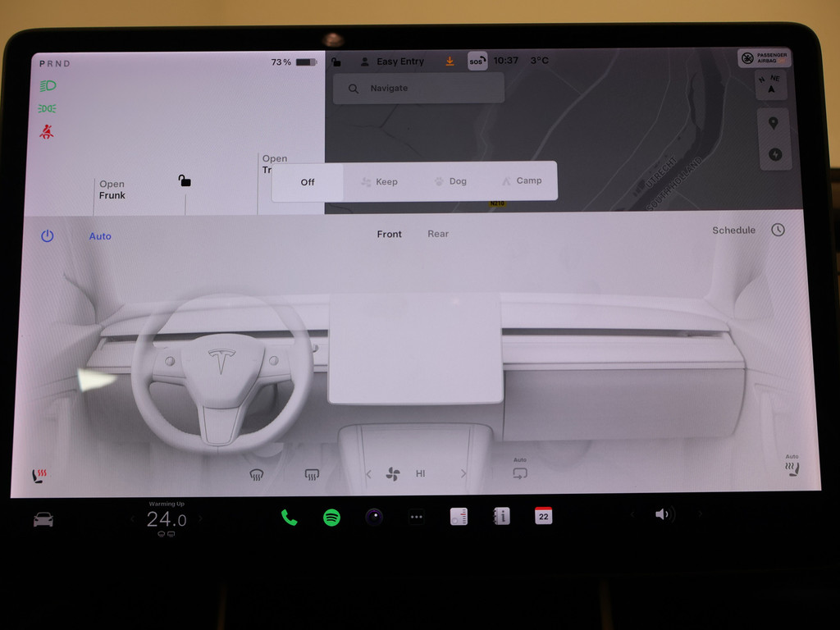Open the dashcam camera app
This screenshot has width=840, height=630.
[374, 517]
